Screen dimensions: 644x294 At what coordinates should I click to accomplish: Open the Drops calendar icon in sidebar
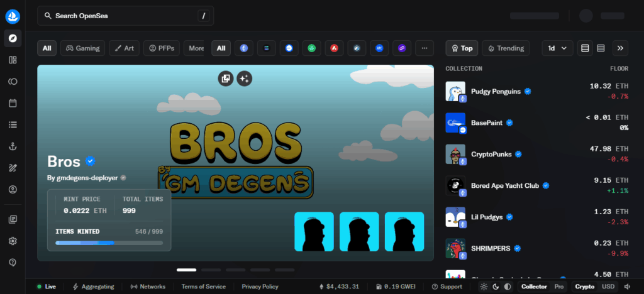coord(13,103)
